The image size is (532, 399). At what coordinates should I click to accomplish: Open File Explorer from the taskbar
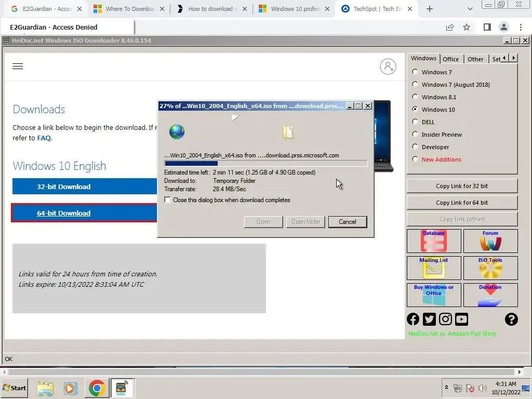45,388
